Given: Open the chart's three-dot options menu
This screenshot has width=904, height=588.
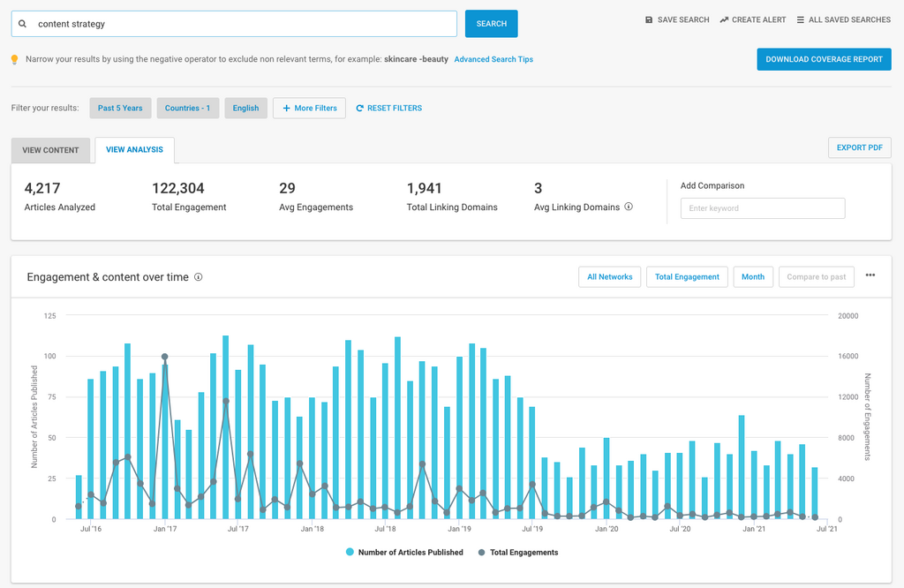Looking at the screenshot, I should tap(870, 275).
